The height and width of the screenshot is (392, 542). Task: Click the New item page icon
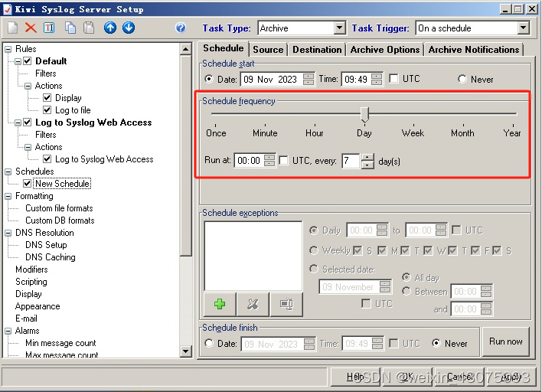(x=13, y=28)
